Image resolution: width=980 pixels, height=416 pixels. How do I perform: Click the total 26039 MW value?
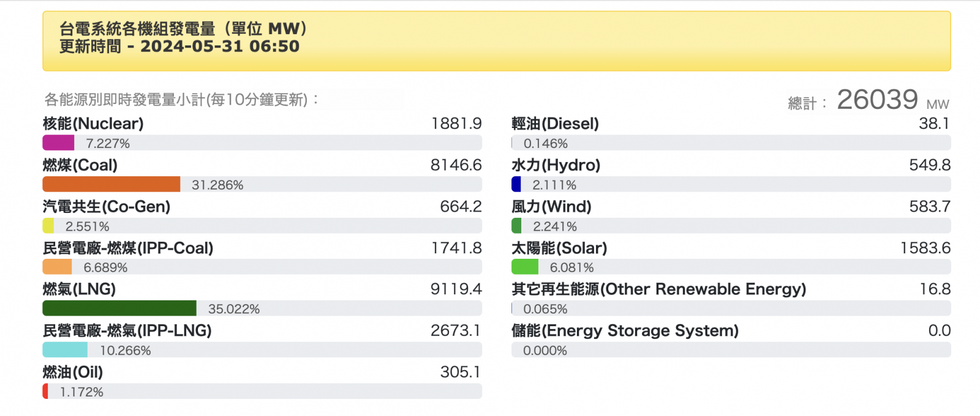coord(877,100)
